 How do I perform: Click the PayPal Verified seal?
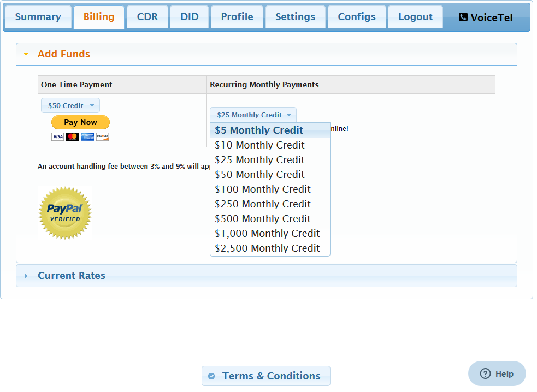pyautogui.click(x=65, y=213)
